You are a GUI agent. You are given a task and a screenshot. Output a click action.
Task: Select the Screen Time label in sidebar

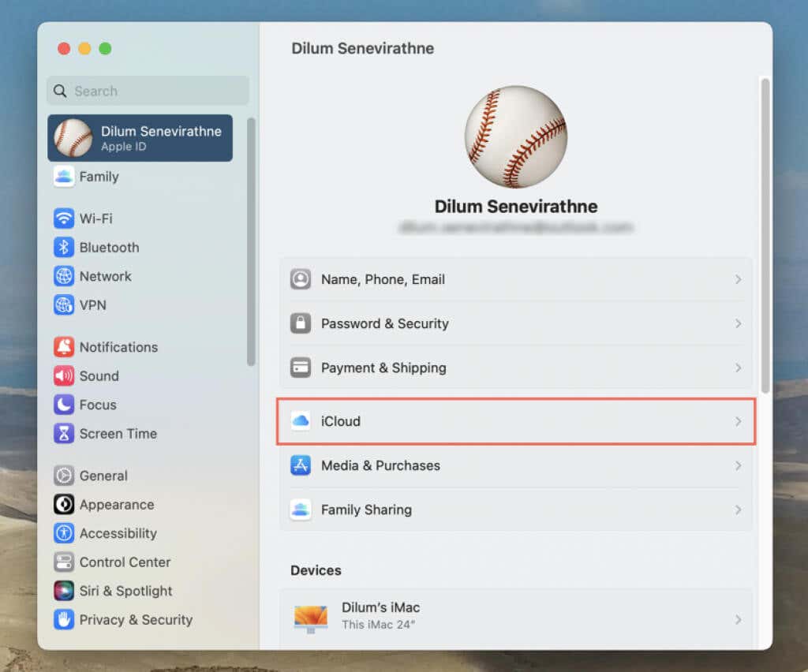118,434
